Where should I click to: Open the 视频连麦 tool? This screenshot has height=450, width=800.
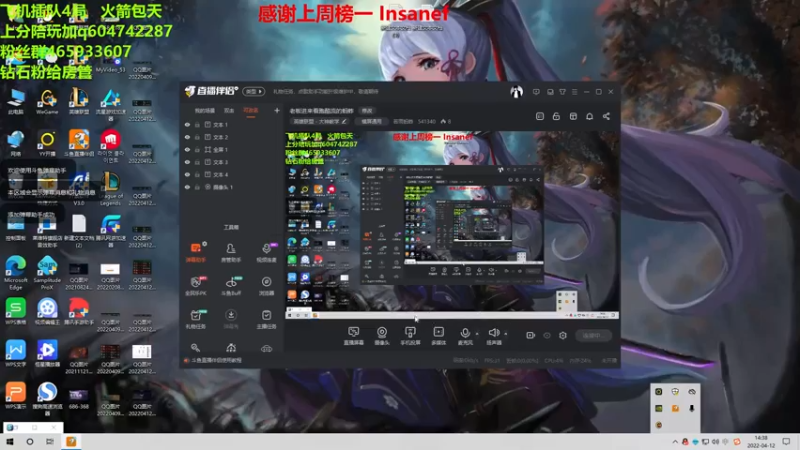(x=266, y=252)
